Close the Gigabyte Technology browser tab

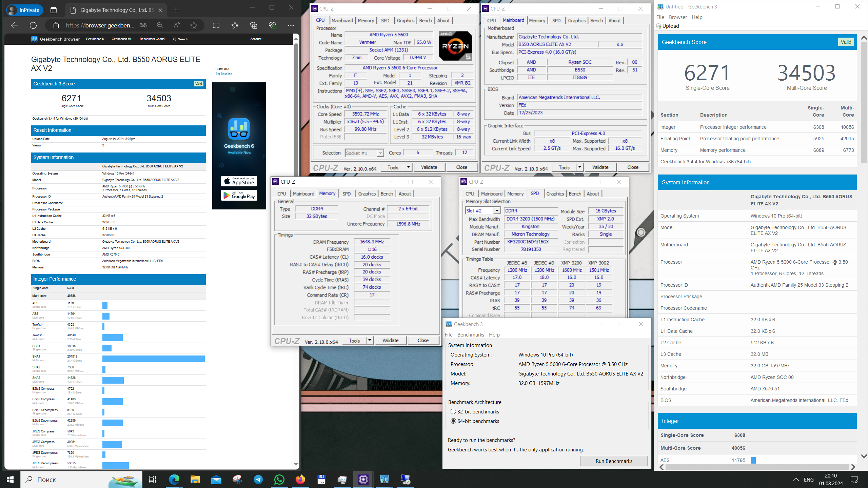click(160, 10)
